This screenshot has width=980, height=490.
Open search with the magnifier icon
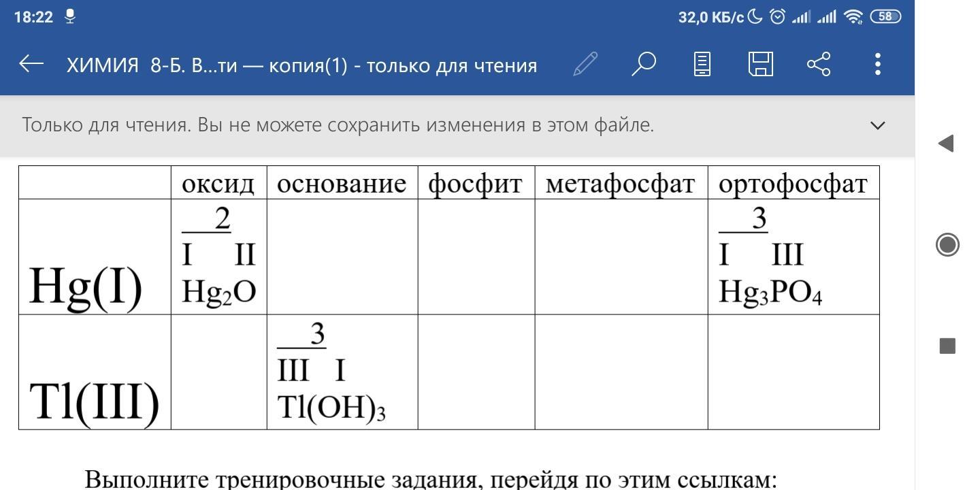pyautogui.click(x=643, y=64)
